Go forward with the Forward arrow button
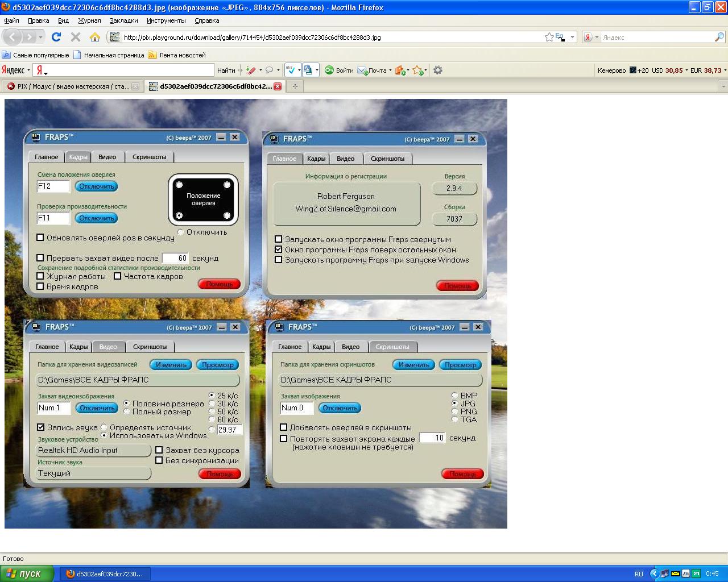 [28, 37]
